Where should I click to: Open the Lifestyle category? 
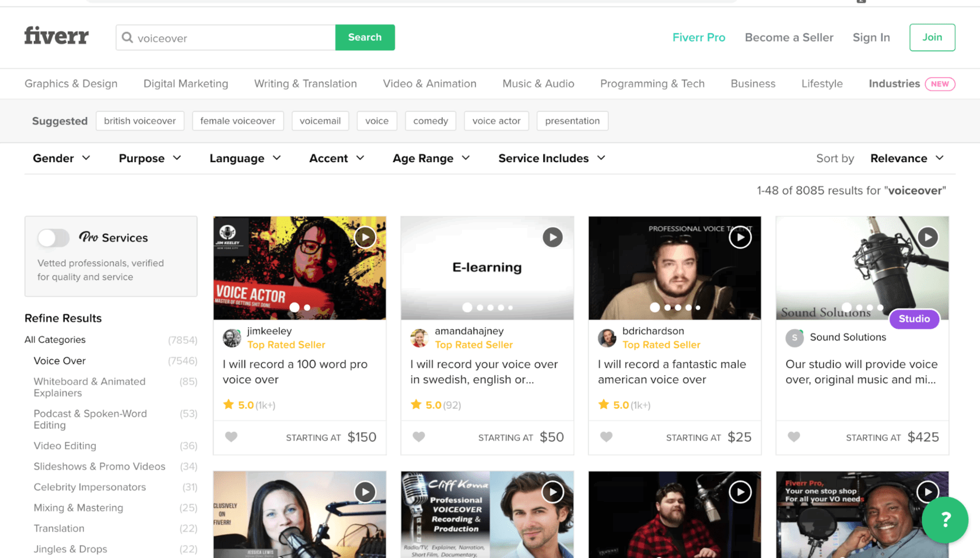click(x=822, y=83)
